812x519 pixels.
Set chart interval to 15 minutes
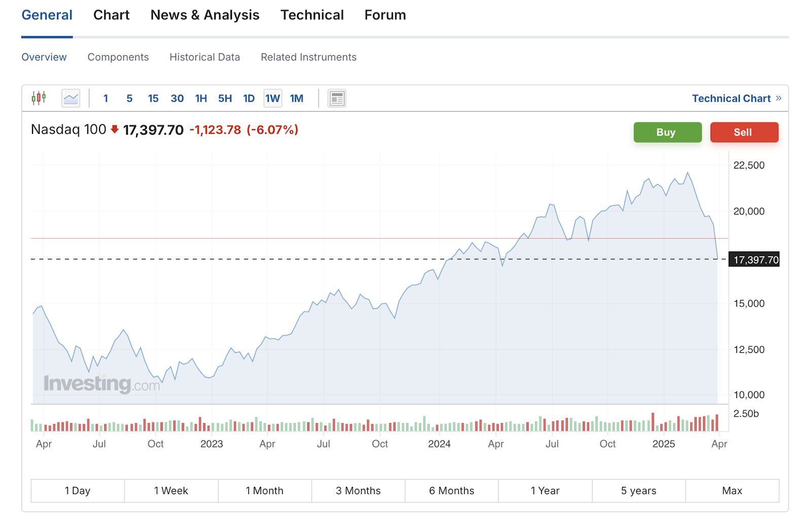[153, 99]
